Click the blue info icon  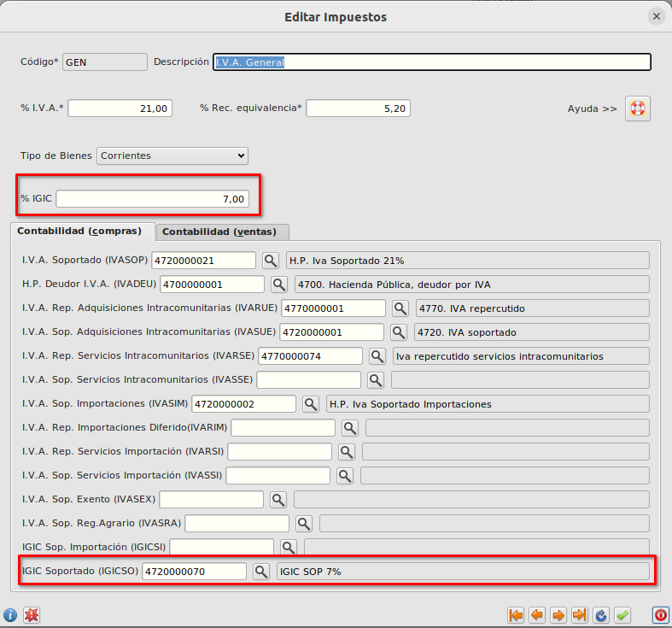point(10,615)
